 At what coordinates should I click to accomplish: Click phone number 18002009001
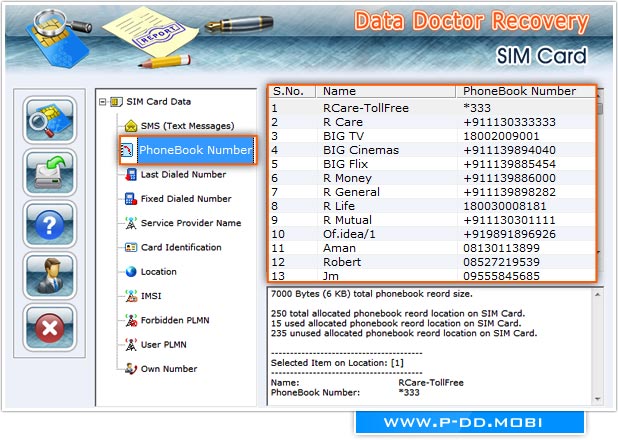501,136
